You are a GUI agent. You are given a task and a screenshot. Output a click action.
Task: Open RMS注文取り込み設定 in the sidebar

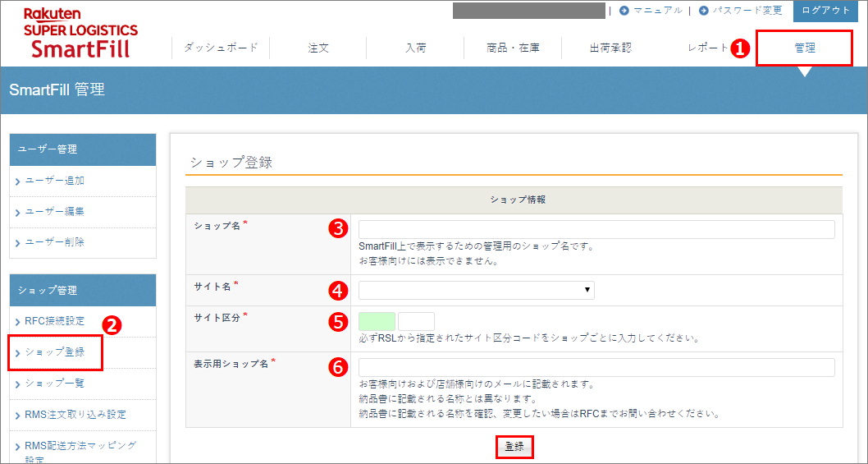tap(75, 415)
